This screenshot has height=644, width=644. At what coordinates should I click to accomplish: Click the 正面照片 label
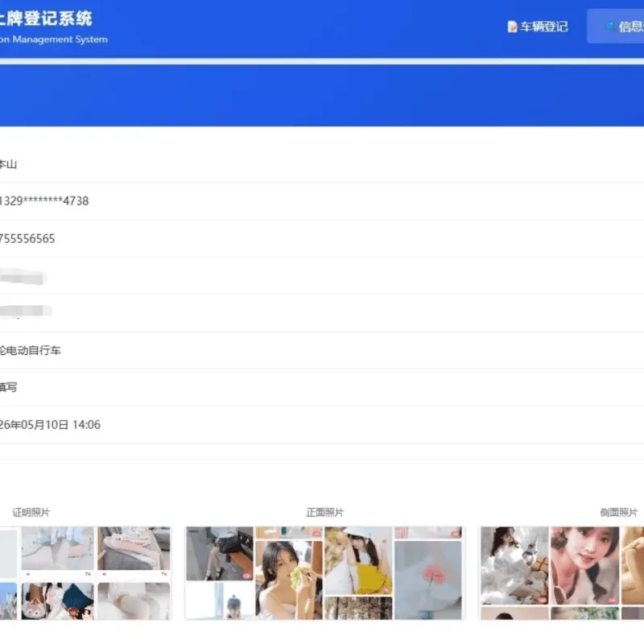(325, 512)
